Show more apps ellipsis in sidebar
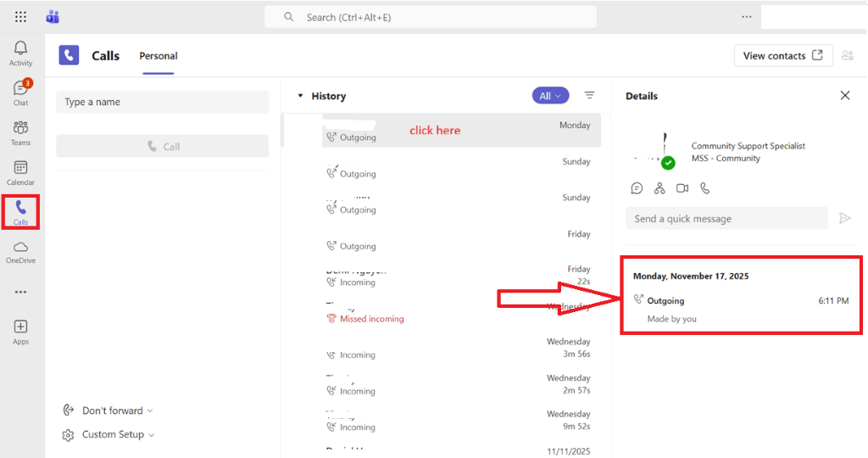 [20, 292]
